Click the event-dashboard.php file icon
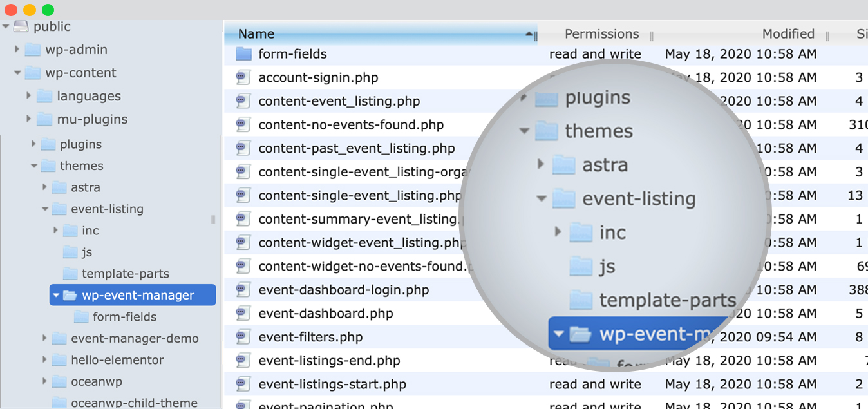 click(x=243, y=314)
